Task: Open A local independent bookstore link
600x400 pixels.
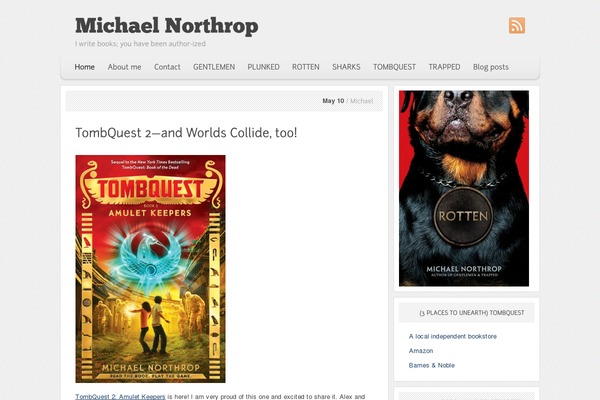Action: coord(453,336)
